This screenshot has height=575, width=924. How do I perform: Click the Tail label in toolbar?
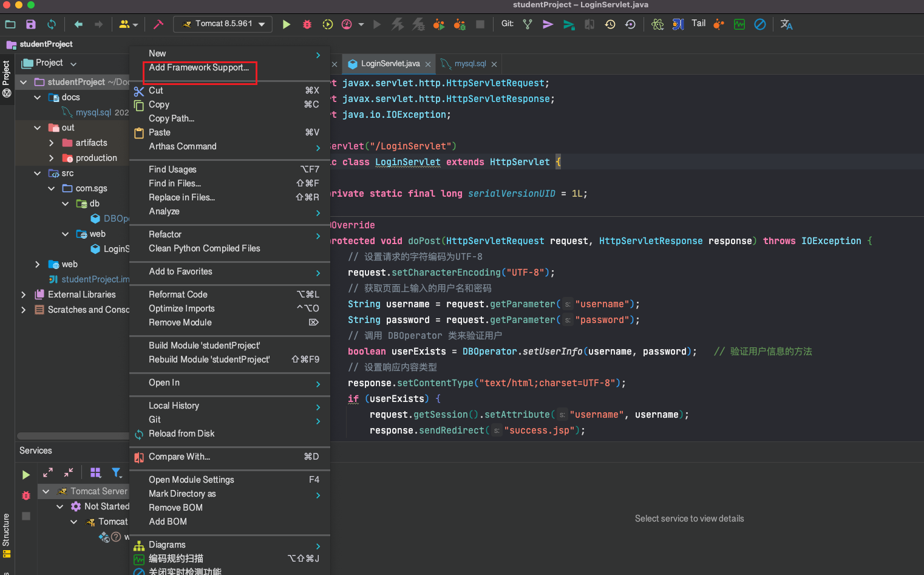tap(699, 24)
